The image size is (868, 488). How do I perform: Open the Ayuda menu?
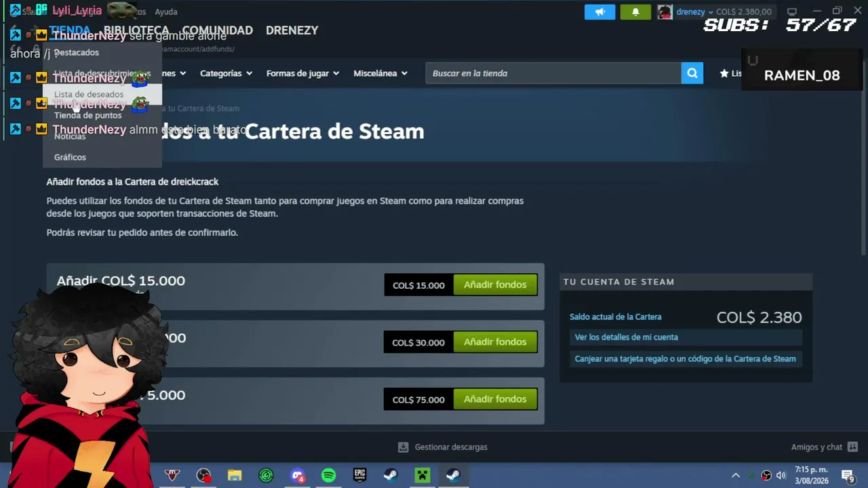(166, 12)
